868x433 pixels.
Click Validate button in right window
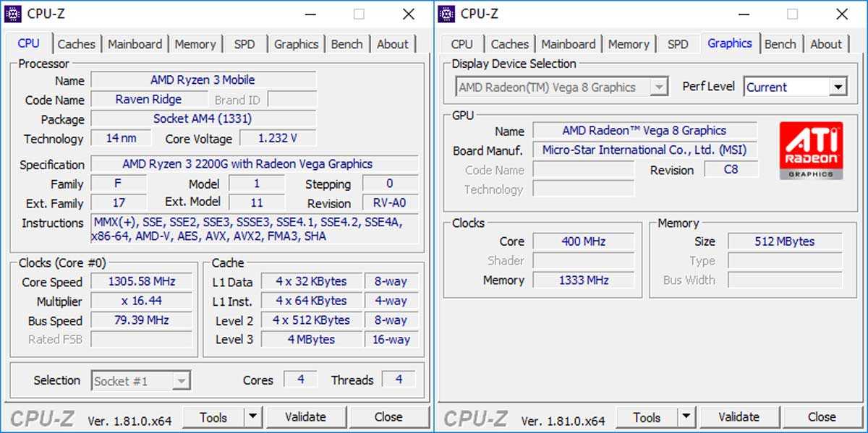pyautogui.click(x=739, y=417)
